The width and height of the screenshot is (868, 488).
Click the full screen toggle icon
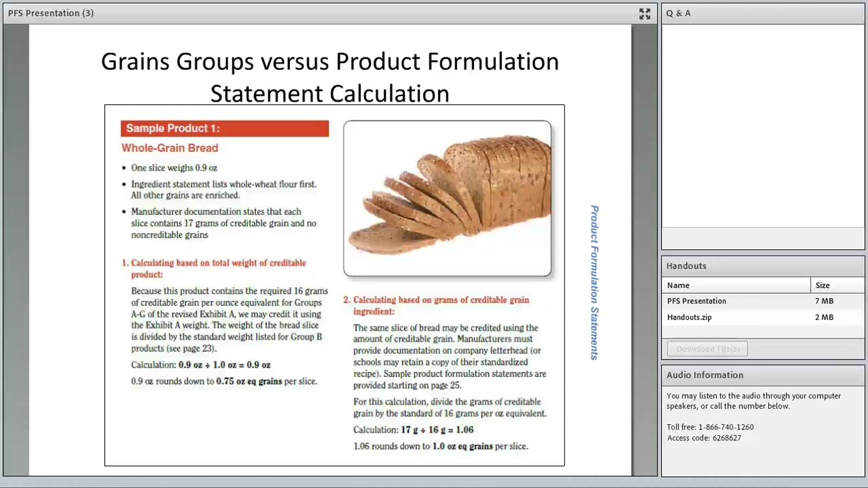click(644, 14)
